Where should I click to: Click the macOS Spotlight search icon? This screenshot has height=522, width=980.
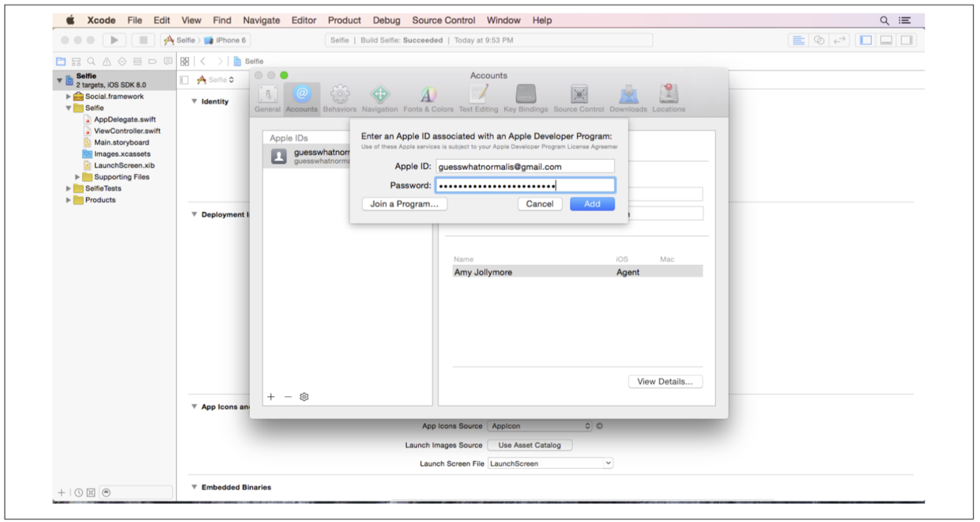(884, 21)
